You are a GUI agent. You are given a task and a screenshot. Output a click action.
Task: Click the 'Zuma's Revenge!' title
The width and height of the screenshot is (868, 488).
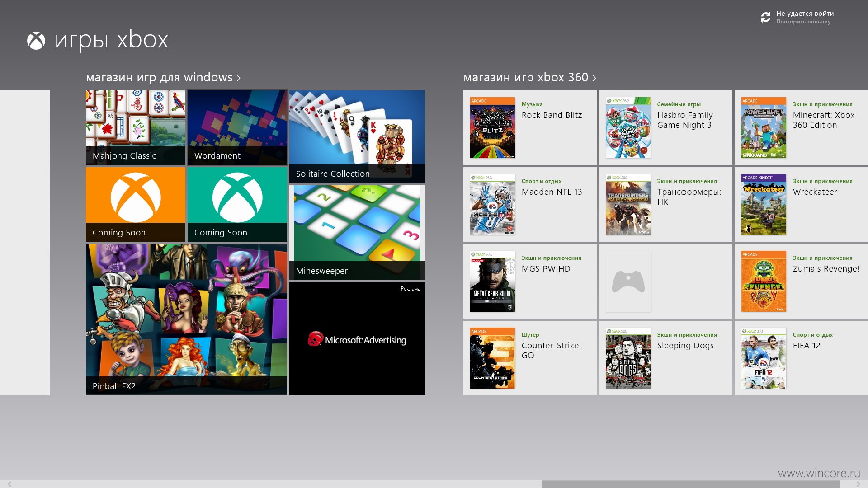[826, 269]
